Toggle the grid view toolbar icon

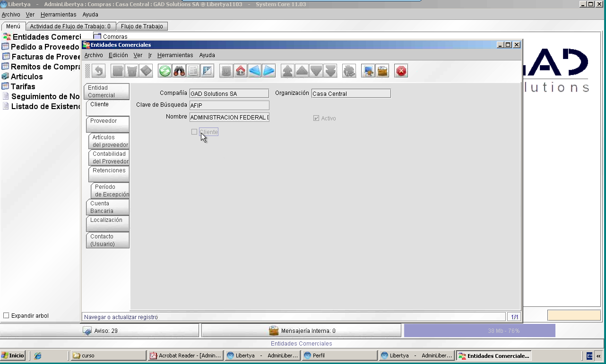pyautogui.click(x=208, y=71)
